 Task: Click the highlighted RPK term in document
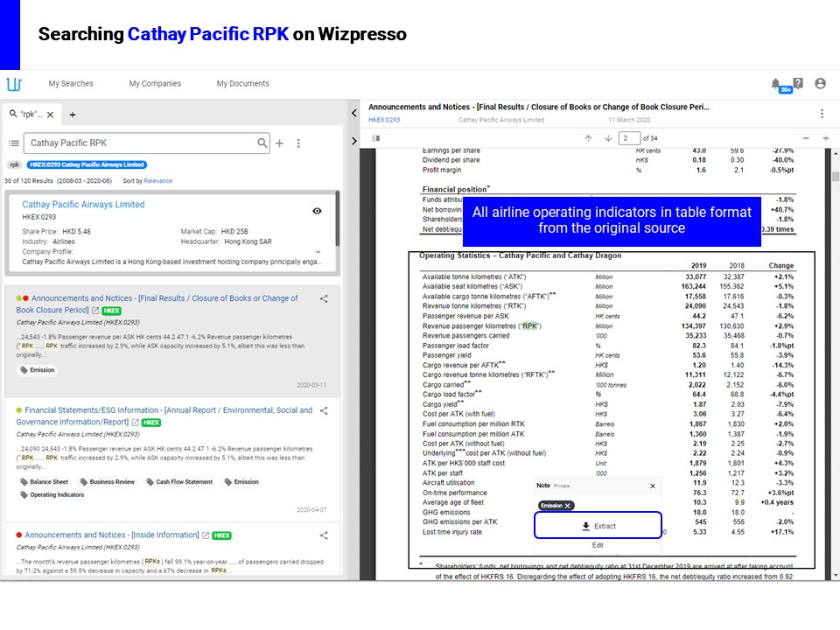point(530,325)
